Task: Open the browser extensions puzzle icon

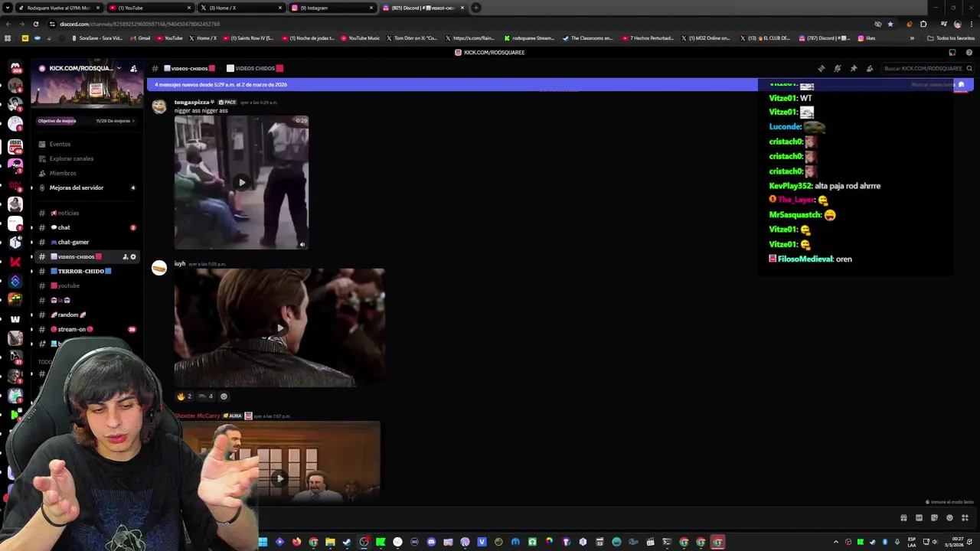Action: [x=923, y=24]
